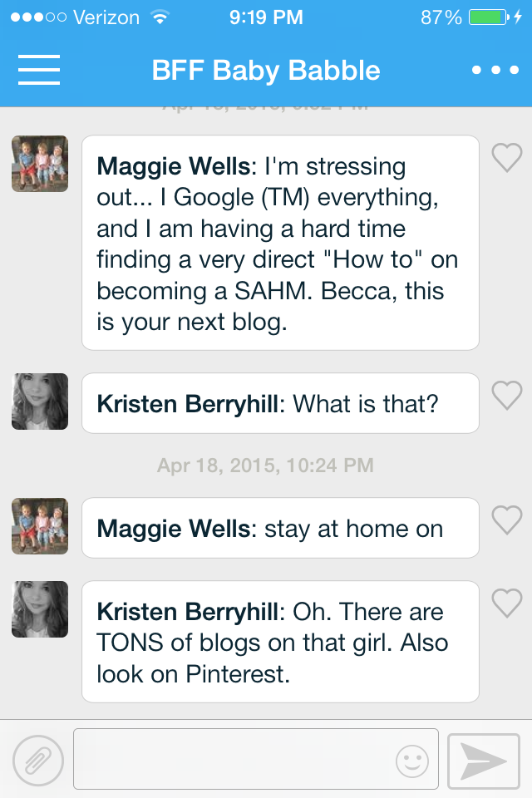Viewport: 532px width, 798px height.
Task: Tap Kristen's avatar beside the Pinterest message
Action: point(40,609)
